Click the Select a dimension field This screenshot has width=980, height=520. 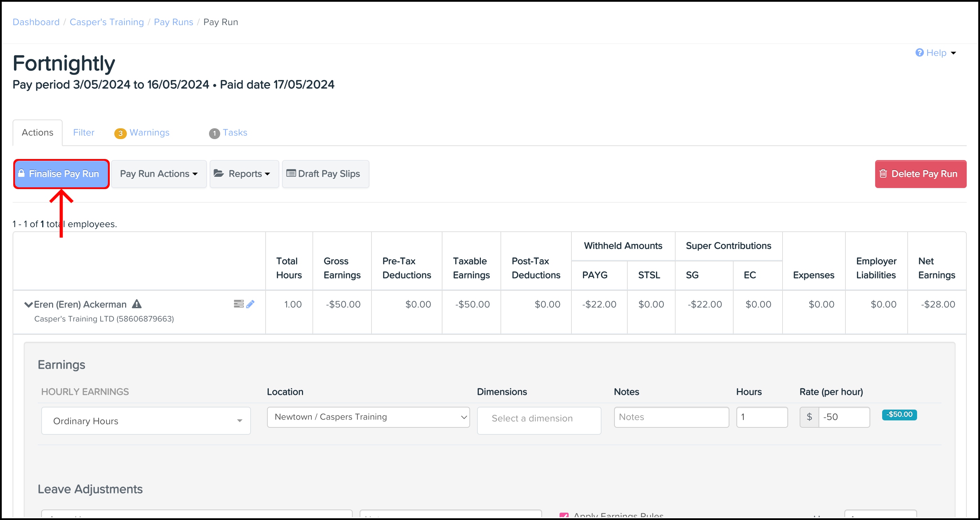[539, 418]
